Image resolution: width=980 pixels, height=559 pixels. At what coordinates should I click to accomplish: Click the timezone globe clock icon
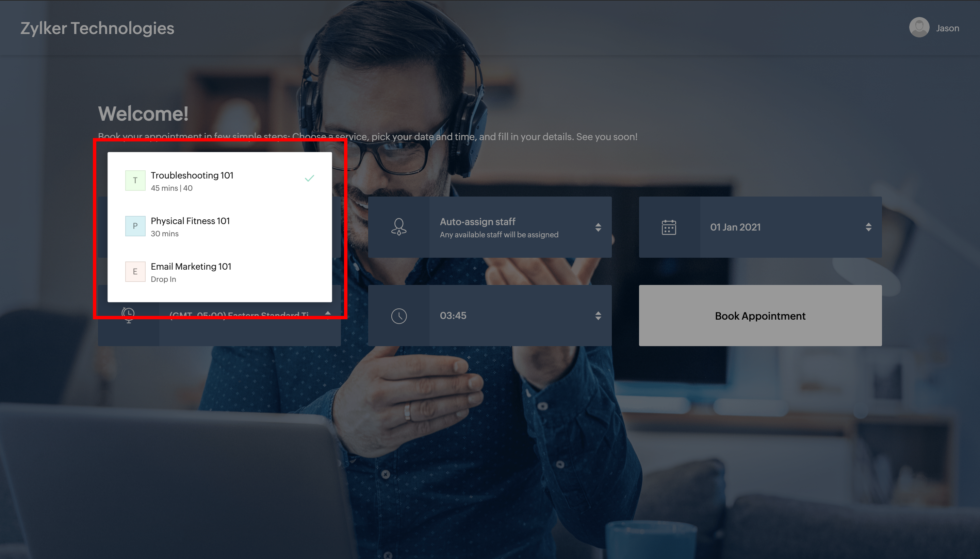point(128,316)
